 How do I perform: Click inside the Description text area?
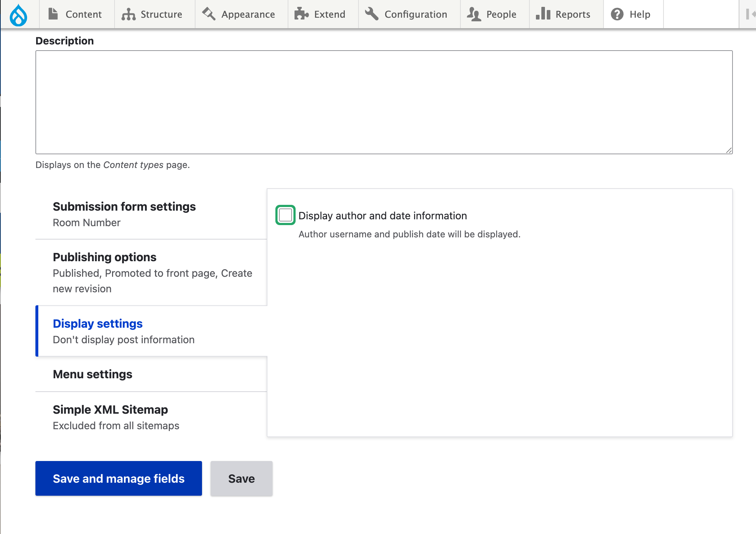(x=384, y=102)
